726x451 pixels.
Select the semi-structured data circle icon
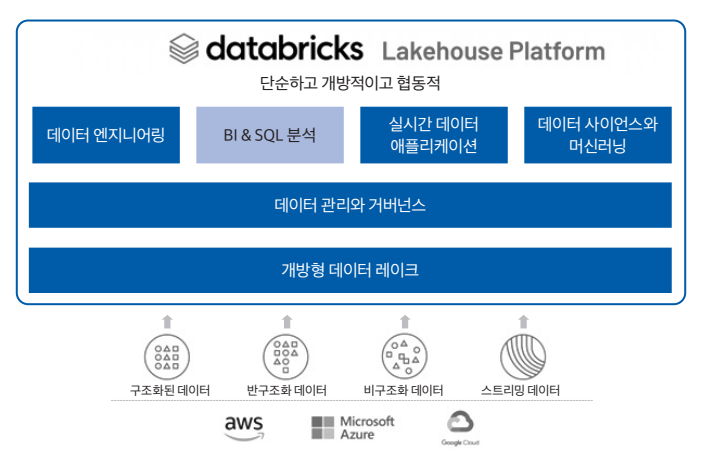(286, 355)
